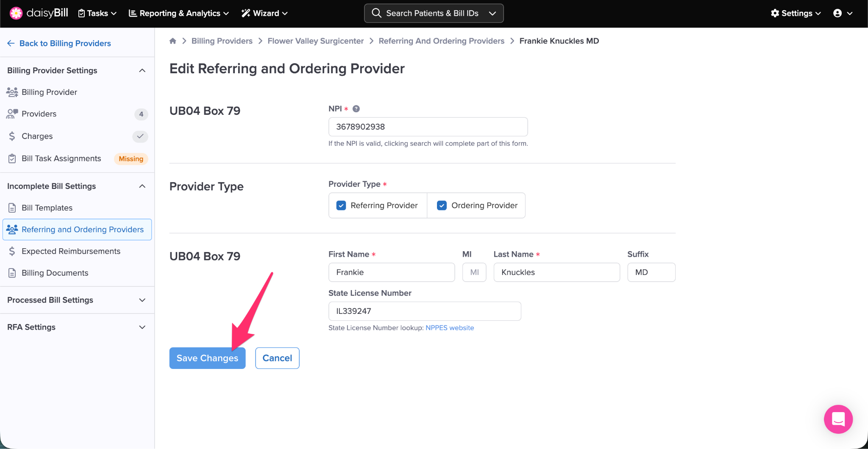
Task: Open the pink chat support bubble
Action: [838, 419]
